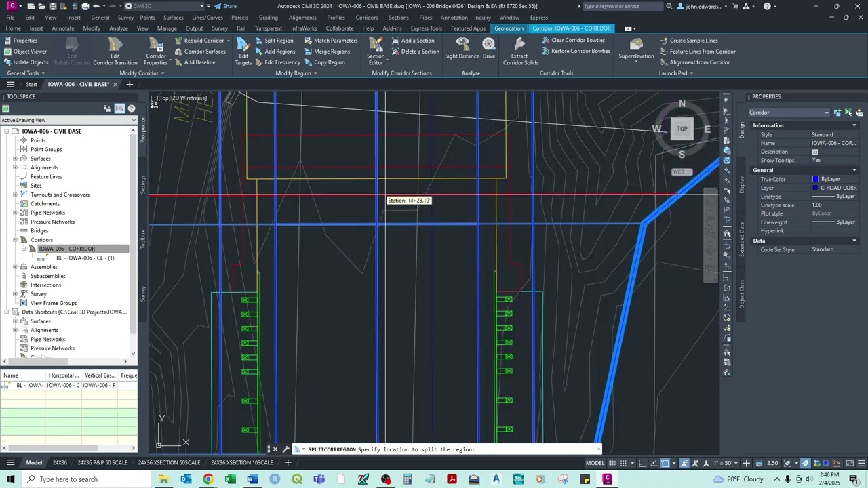Screen dimensions: 868x488
Task: Click Create Sample Lines
Action: point(688,41)
